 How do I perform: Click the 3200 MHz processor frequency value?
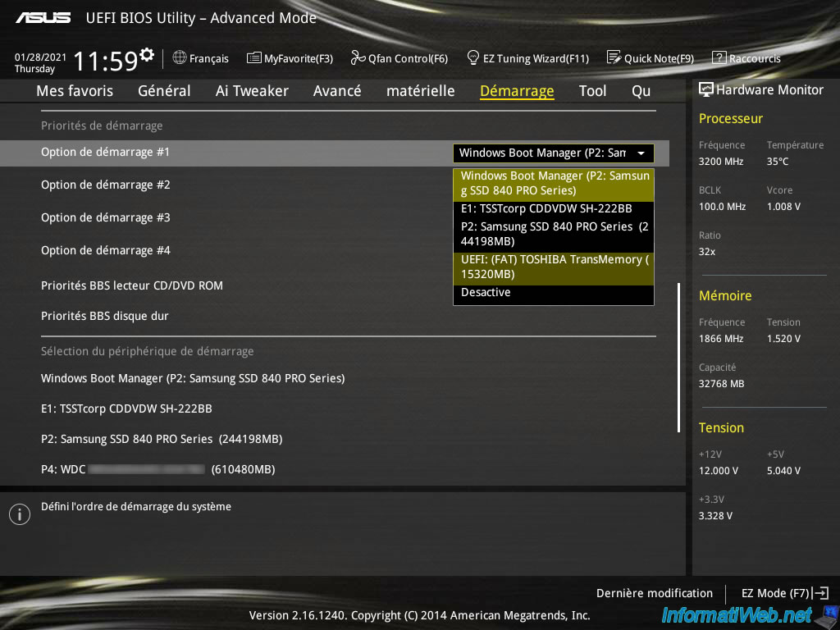point(720,162)
